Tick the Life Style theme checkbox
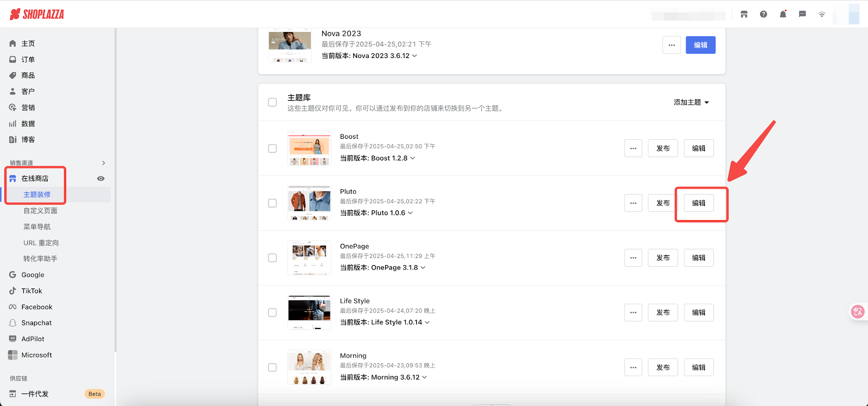Viewport: 868px width, 406px height. point(272,313)
